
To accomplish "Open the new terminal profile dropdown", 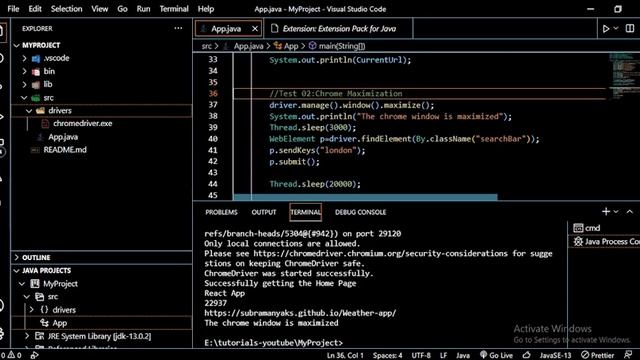I will 616,211.
